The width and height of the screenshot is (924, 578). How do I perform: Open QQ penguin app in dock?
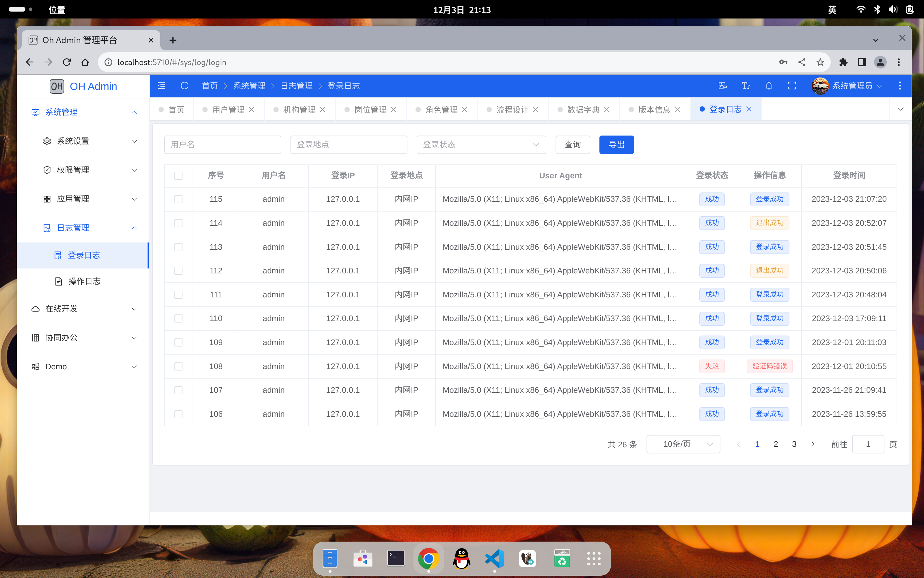[462, 559]
